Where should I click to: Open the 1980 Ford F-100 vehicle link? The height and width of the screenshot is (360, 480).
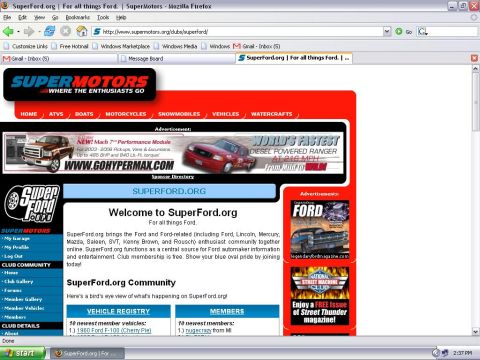click(114, 330)
